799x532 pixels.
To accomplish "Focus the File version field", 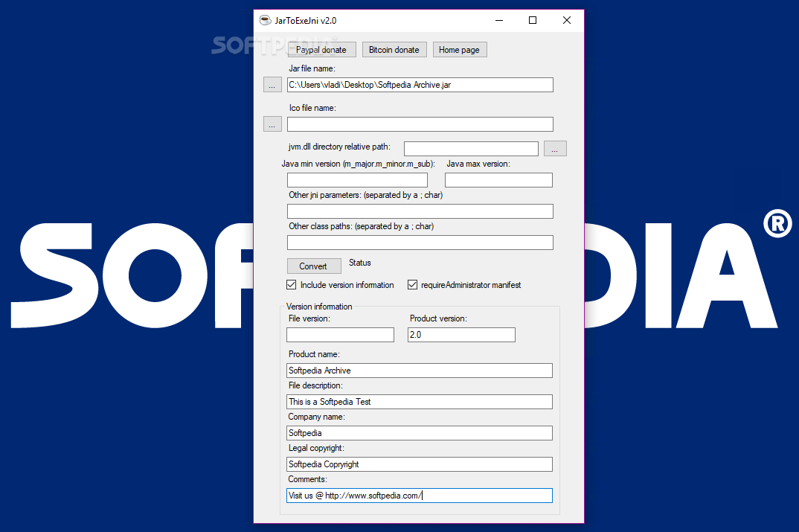I will pos(341,335).
